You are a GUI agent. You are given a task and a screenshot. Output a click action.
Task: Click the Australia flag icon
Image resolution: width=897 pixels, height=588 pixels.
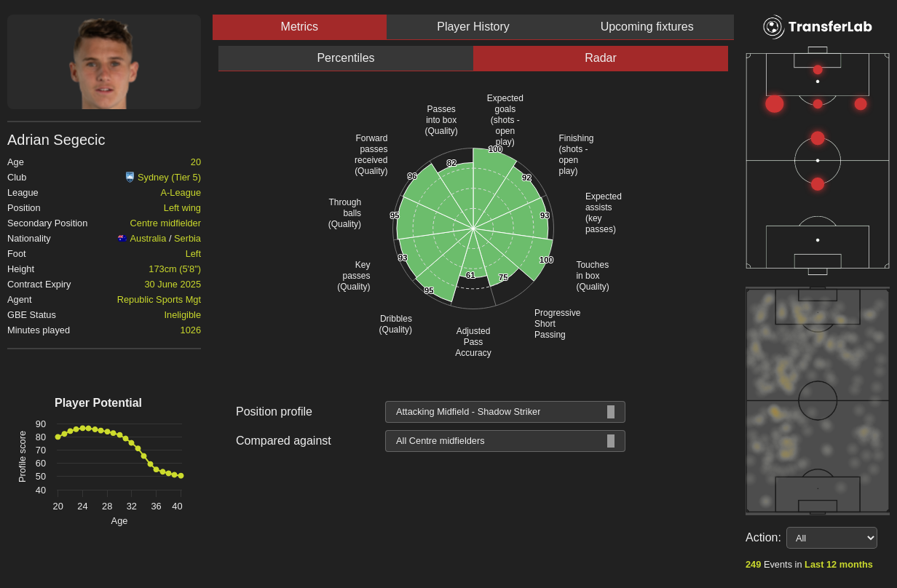click(x=122, y=238)
